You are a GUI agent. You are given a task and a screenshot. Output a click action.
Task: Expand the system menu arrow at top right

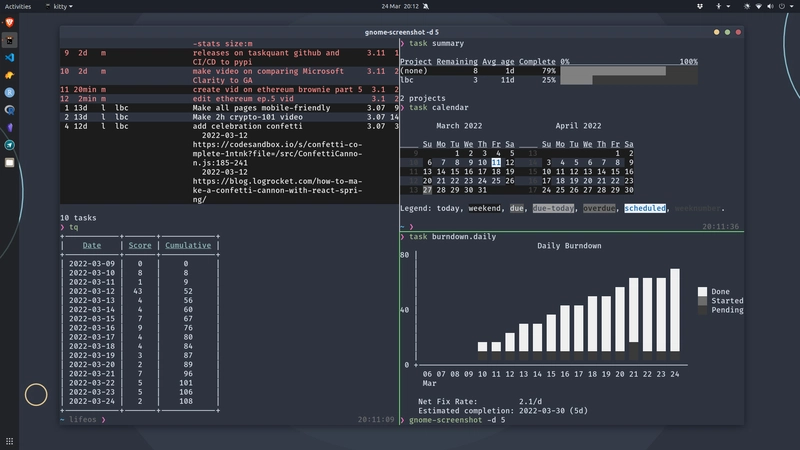790,6
